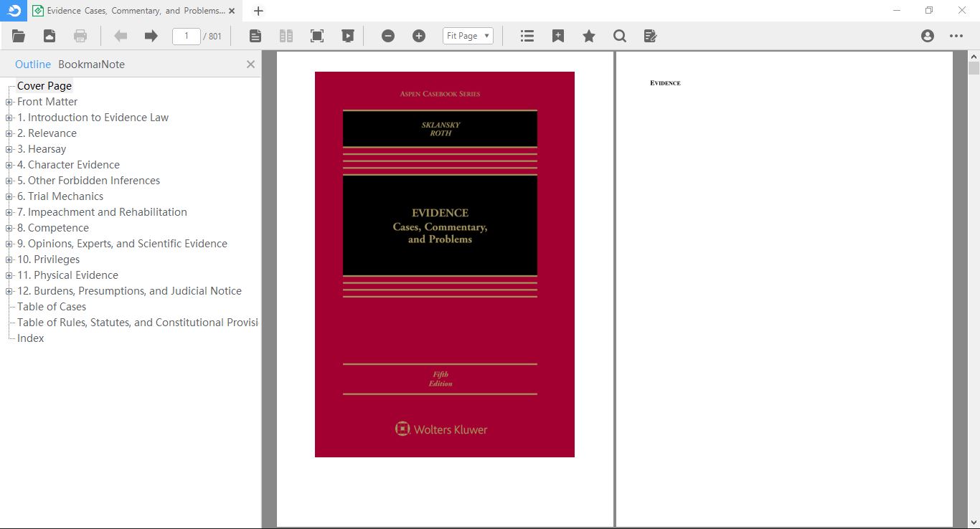Open the Index outline entry
Image resolution: width=980 pixels, height=529 pixels.
coord(31,338)
